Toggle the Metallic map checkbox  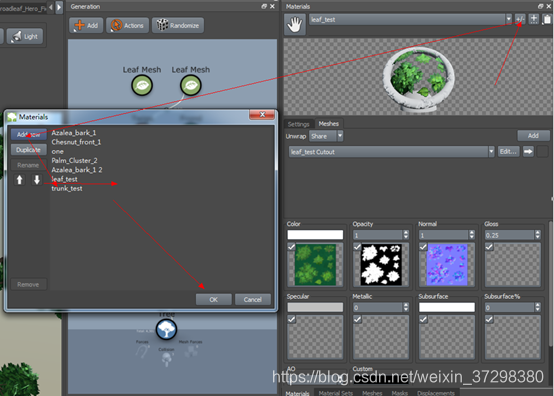click(x=357, y=319)
